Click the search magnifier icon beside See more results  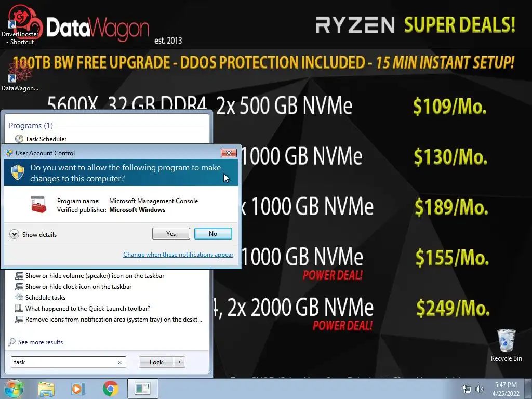click(12, 342)
